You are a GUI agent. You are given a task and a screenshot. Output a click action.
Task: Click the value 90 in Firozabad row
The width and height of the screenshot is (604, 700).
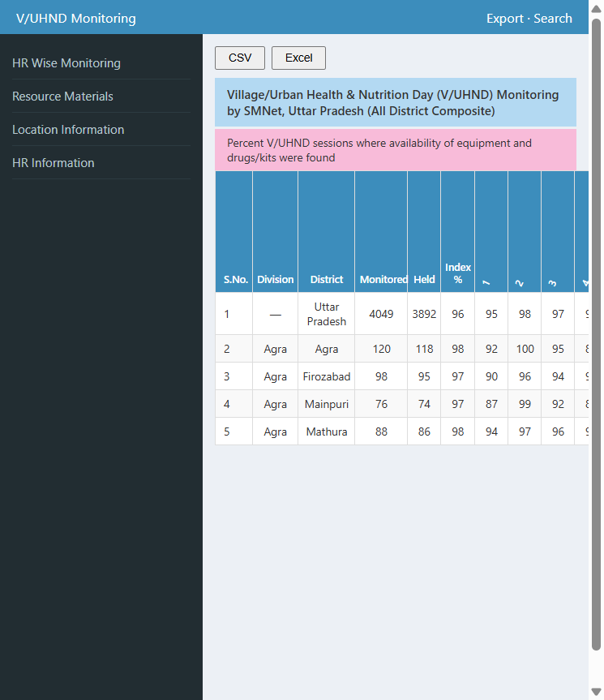pyautogui.click(x=491, y=376)
